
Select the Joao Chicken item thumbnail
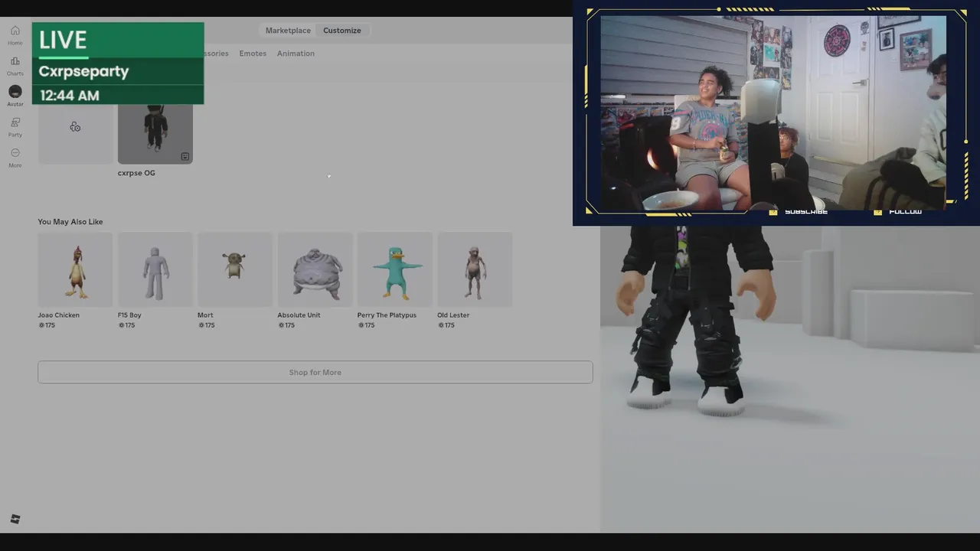pyautogui.click(x=75, y=270)
